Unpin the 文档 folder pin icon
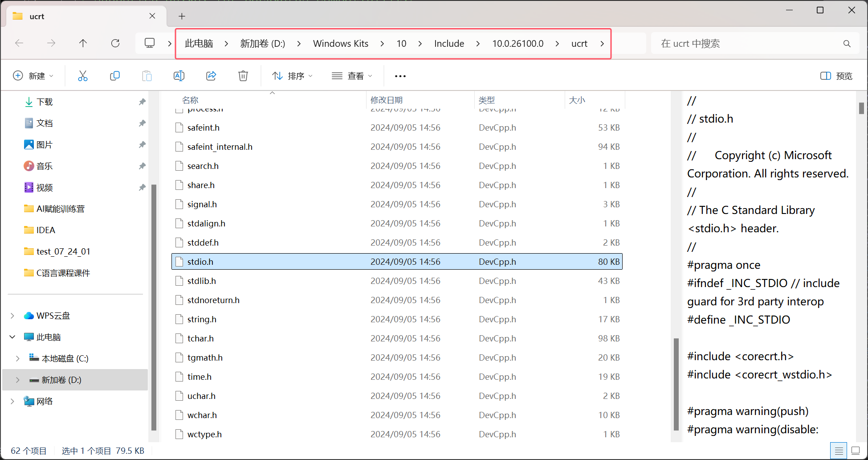The width and height of the screenshot is (868, 460). 142,123
